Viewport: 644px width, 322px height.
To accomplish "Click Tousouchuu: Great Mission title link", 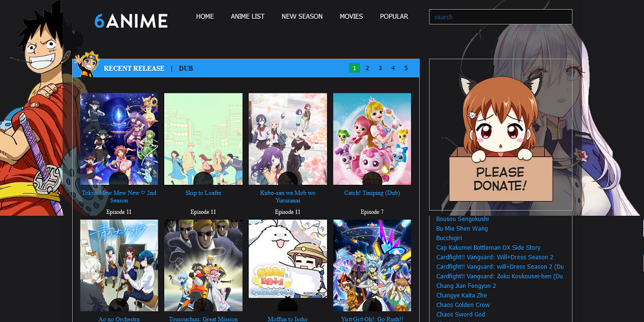I will pyautogui.click(x=204, y=319).
